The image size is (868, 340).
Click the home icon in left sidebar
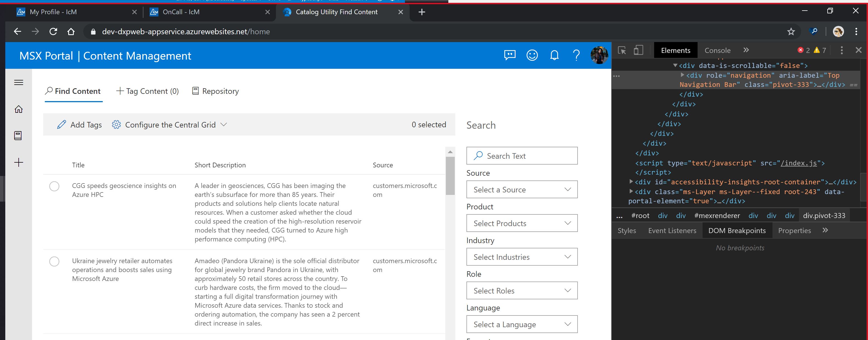click(x=19, y=109)
